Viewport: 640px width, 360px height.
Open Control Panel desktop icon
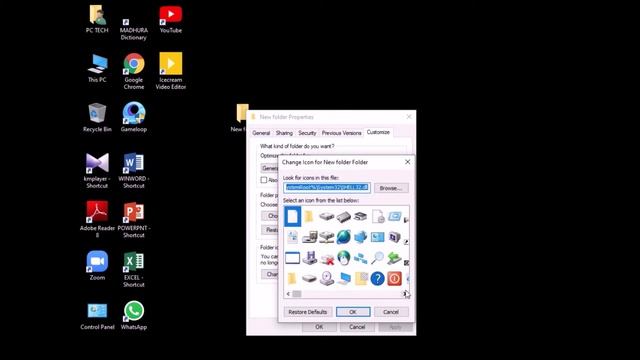coord(97,316)
